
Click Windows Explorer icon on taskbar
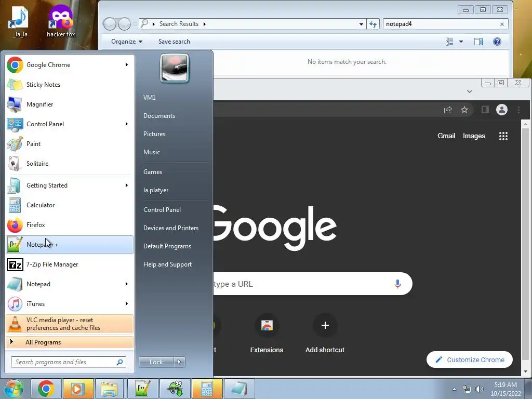pos(110,389)
